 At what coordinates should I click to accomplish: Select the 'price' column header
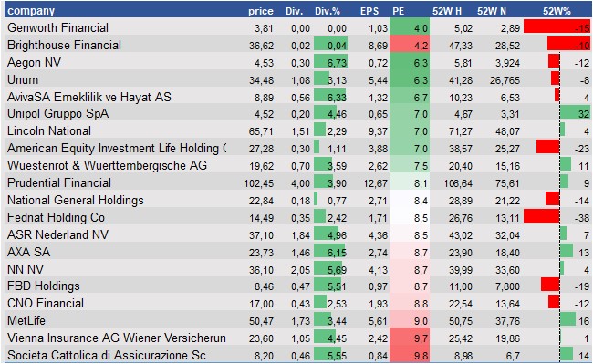click(261, 11)
